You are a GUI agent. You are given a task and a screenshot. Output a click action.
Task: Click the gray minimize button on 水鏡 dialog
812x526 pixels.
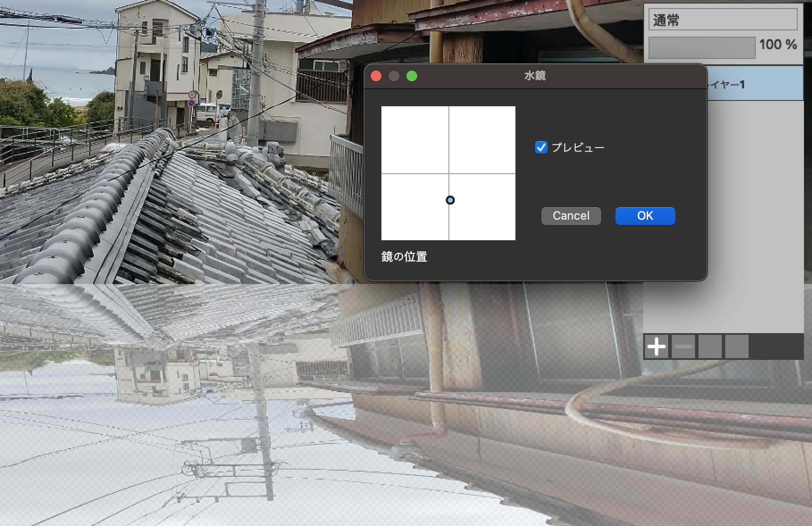(394, 76)
